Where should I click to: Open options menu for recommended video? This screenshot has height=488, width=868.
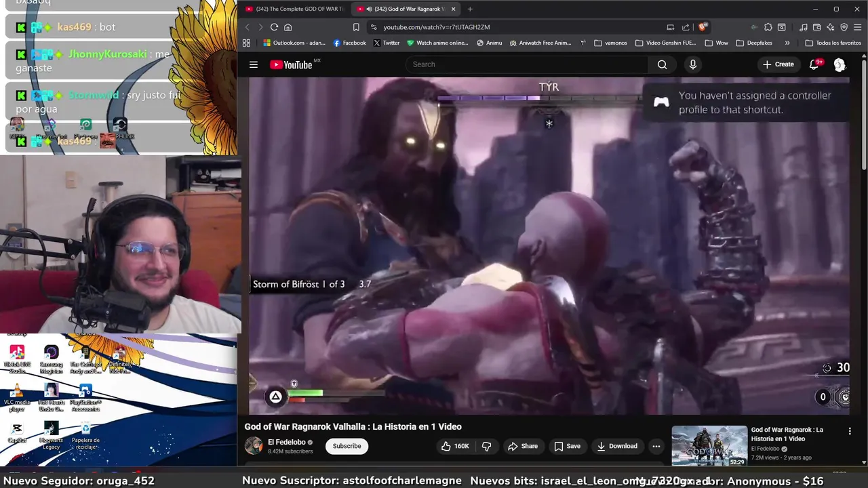coord(850,431)
